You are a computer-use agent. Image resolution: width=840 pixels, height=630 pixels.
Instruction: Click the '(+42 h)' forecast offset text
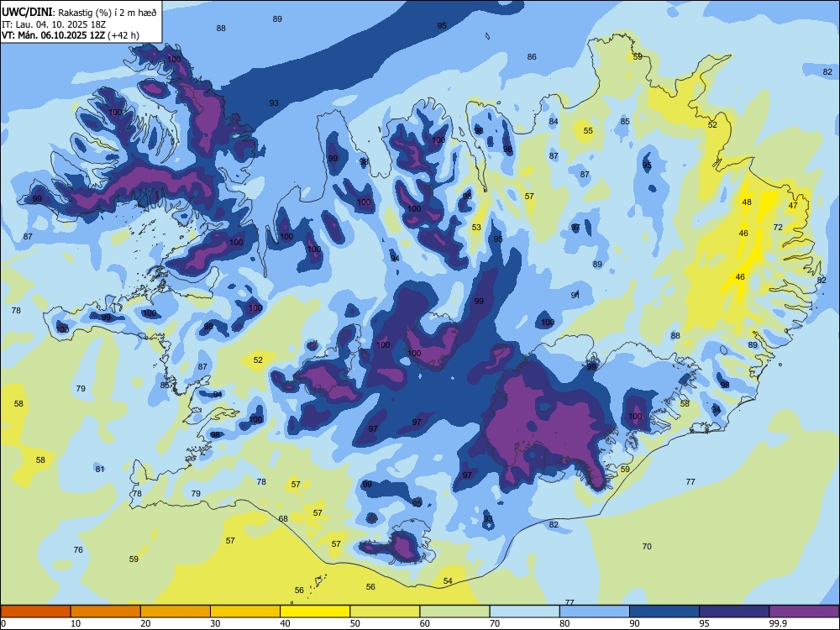click(x=123, y=35)
